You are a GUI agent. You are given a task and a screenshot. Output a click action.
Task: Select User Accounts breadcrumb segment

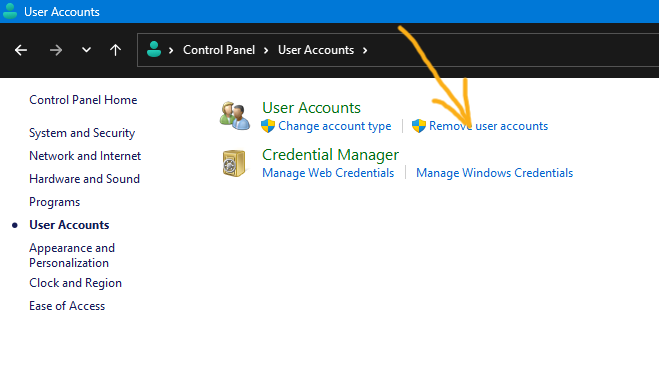click(316, 50)
